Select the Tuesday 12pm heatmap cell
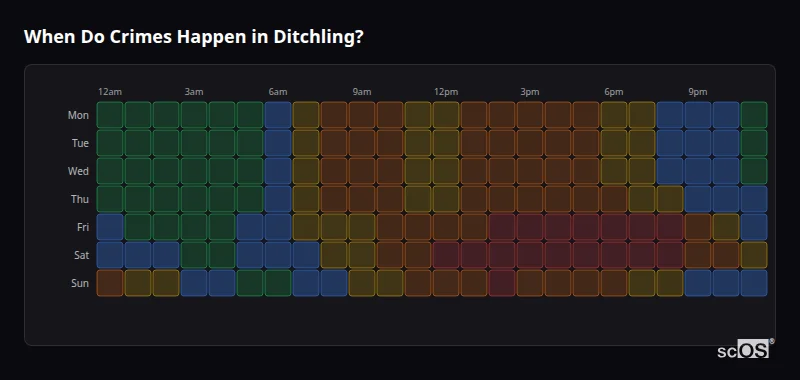800x380 pixels. (446, 143)
